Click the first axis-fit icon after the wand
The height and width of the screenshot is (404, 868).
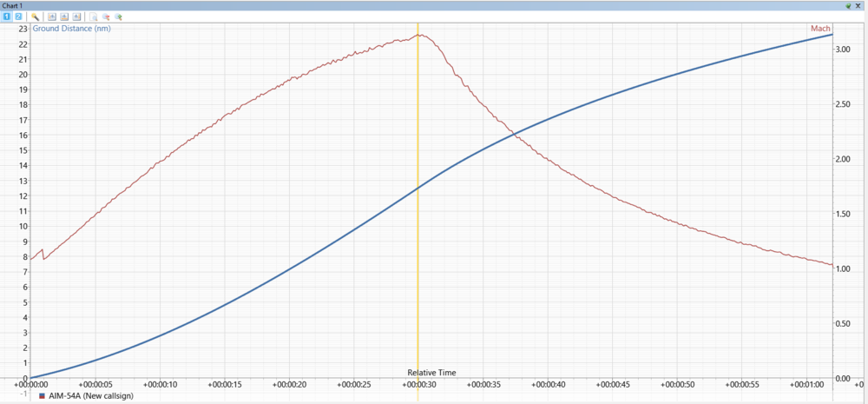tap(52, 17)
